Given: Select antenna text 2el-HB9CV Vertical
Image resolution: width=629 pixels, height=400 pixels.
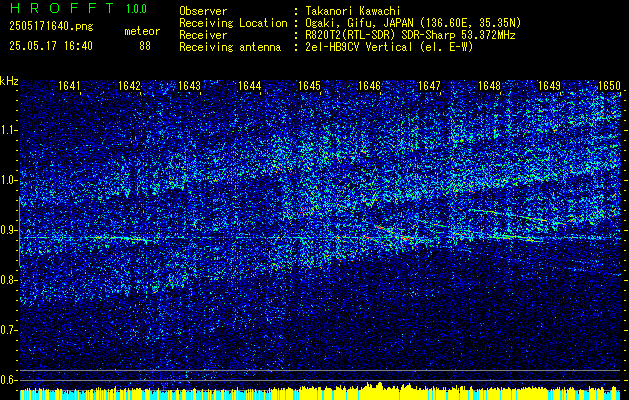Looking at the screenshot, I should point(359,47).
